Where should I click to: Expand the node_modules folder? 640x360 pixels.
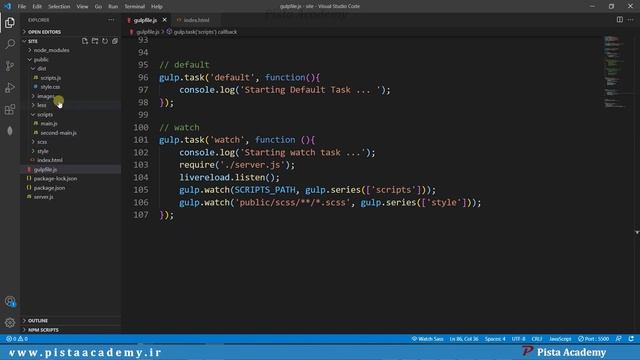coord(71,50)
